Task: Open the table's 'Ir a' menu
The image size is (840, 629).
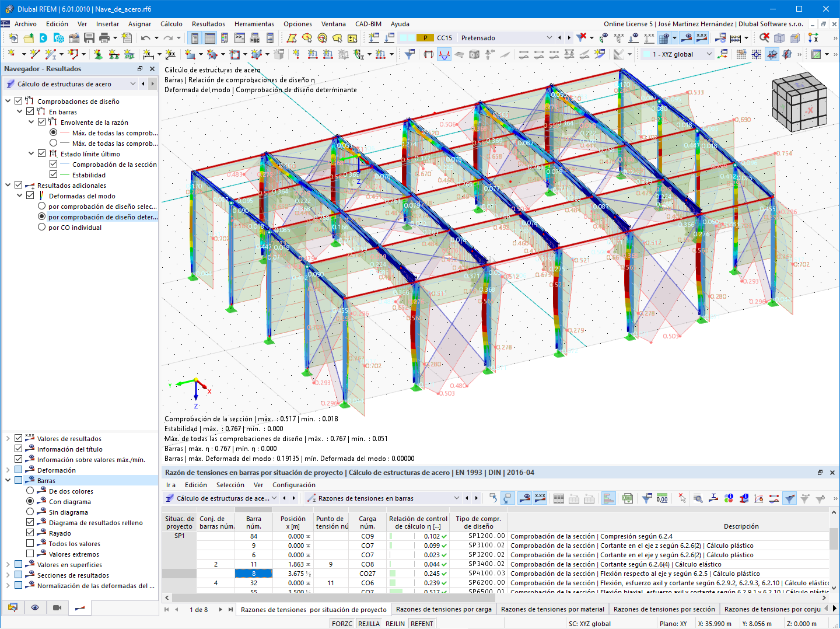Action: (x=171, y=485)
